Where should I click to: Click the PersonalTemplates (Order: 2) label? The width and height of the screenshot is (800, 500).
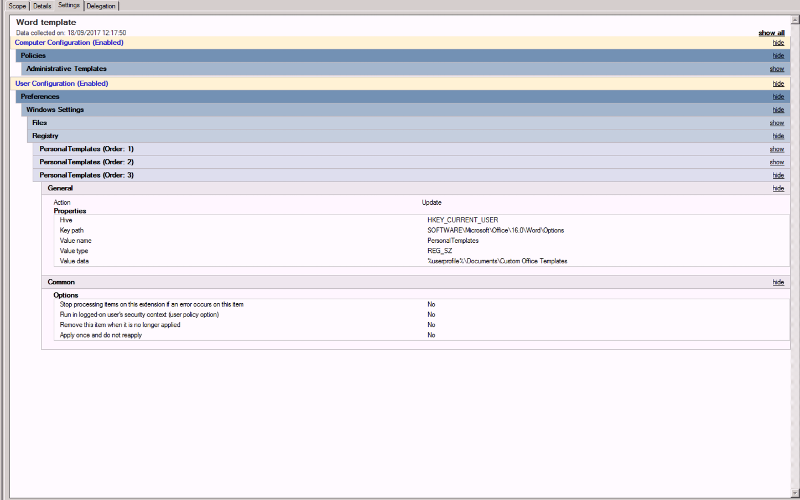point(87,162)
